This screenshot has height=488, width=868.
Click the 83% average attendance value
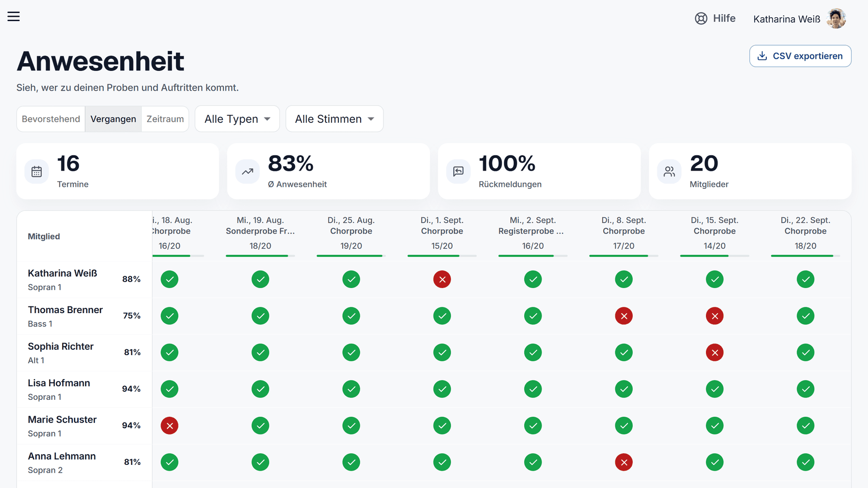coord(291,164)
